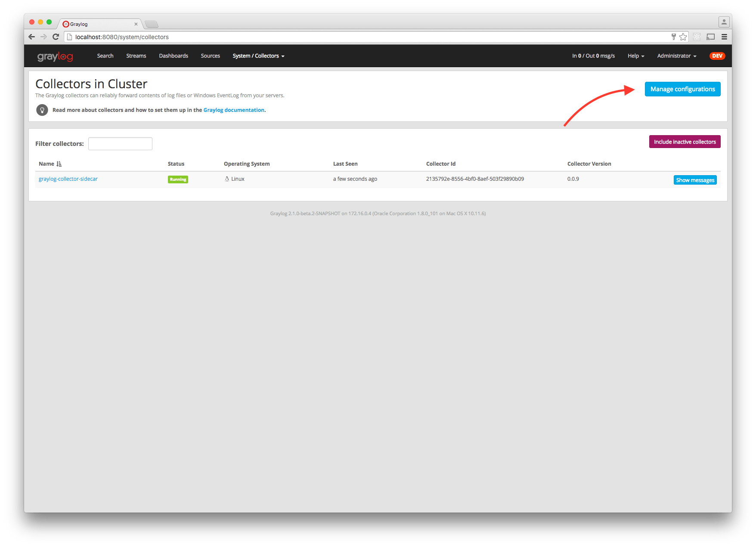Click the Collector Id column header
Viewport: 756px width, 547px height.
441,164
